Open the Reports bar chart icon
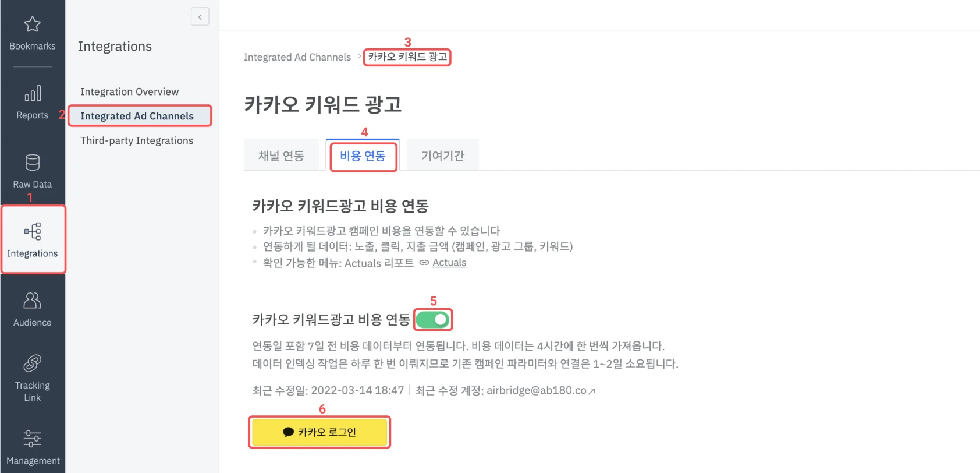The image size is (980, 473). 33,94
